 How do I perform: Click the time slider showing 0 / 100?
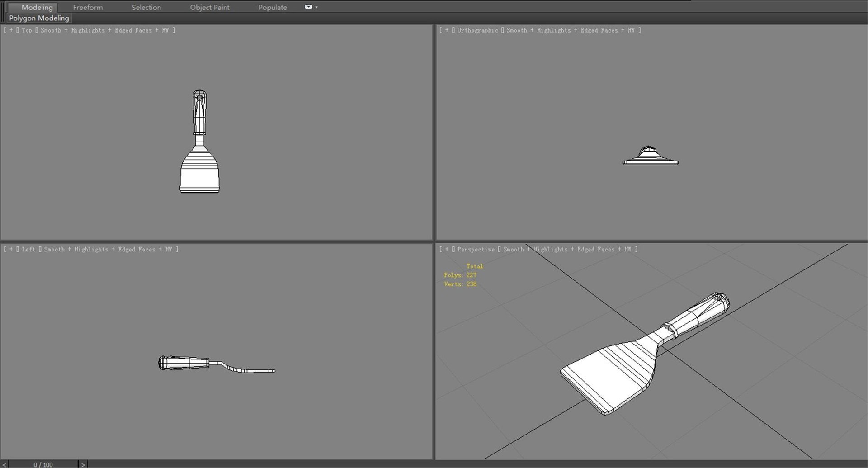click(x=43, y=464)
